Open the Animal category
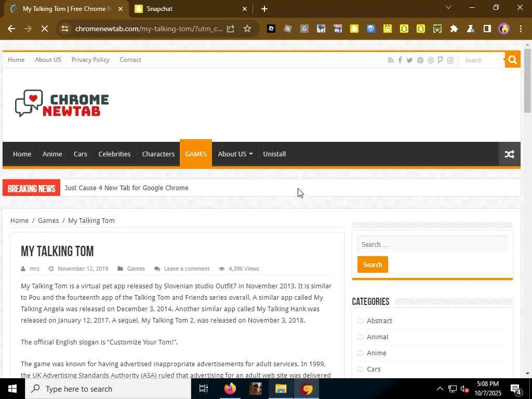532x399 pixels. click(377, 337)
